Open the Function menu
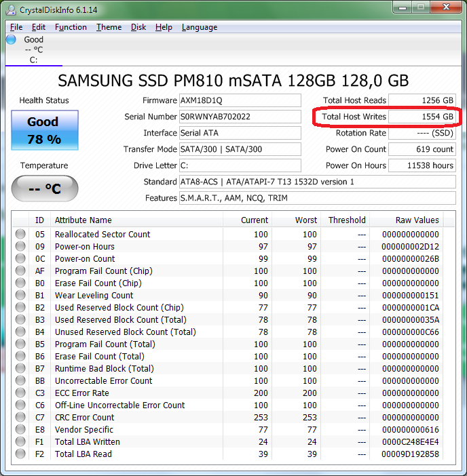Viewport: 467px width, 476px height. point(71,27)
